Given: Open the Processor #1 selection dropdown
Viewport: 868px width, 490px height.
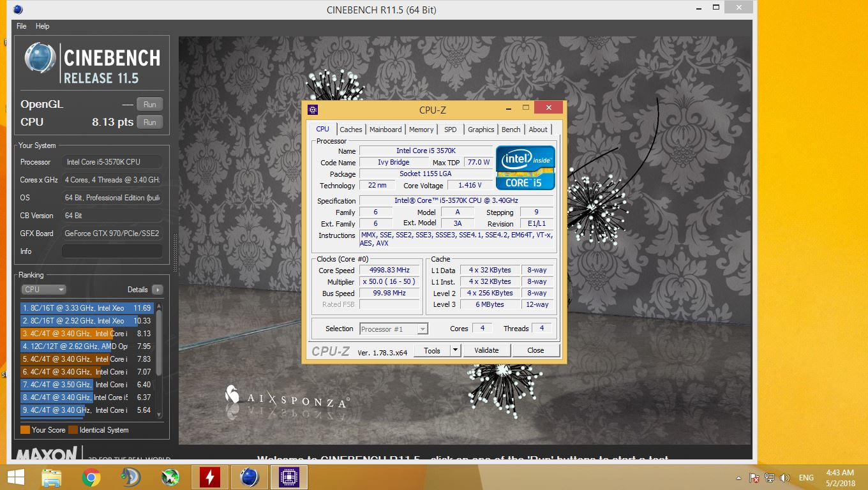Looking at the screenshot, I should [x=393, y=329].
